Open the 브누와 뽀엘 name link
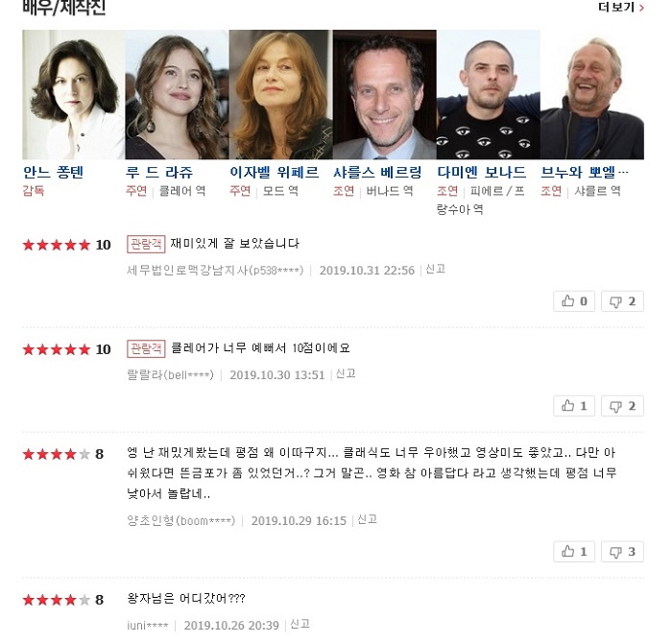This screenshot has height=643, width=672. click(585, 172)
